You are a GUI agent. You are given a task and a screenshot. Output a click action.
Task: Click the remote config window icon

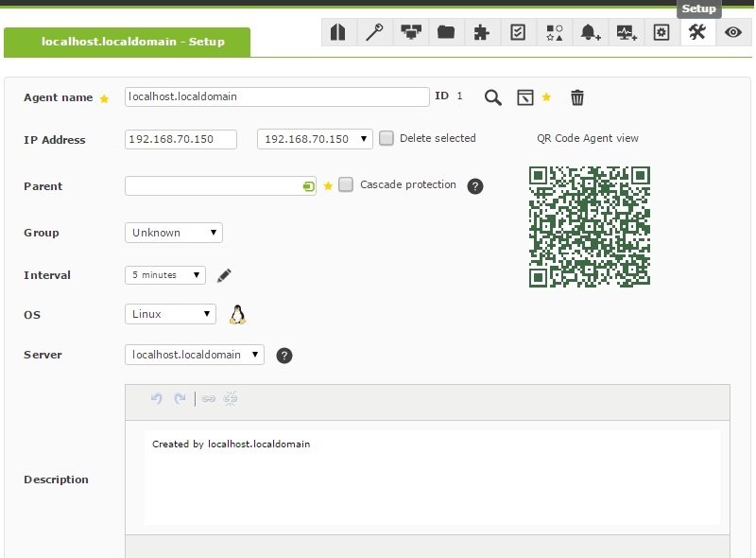coord(525,97)
